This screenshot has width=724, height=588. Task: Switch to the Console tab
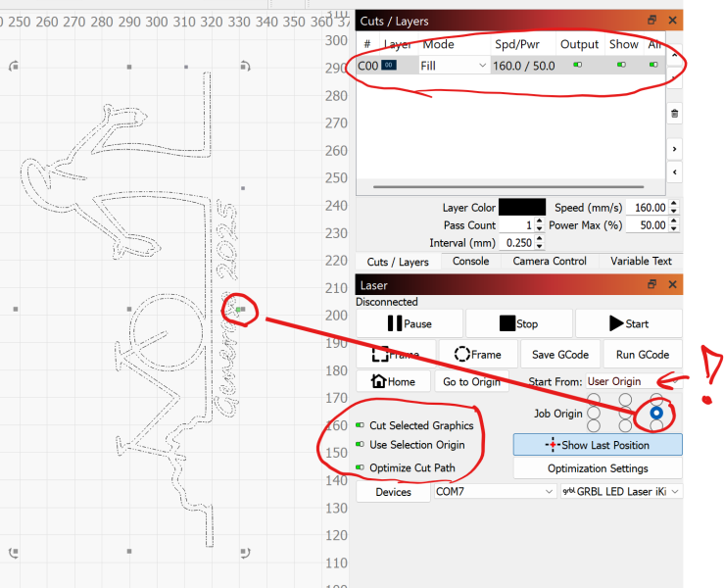pyautogui.click(x=470, y=262)
